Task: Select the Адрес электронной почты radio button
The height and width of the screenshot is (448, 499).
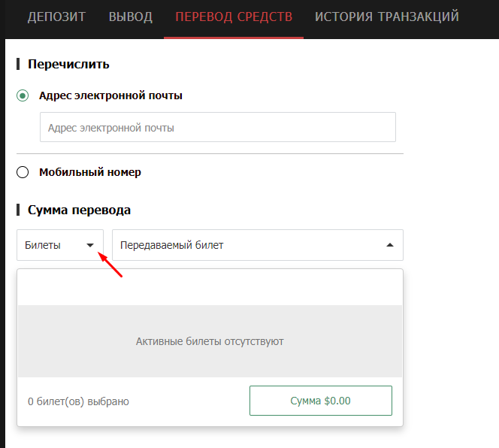Action: click(x=23, y=95)
